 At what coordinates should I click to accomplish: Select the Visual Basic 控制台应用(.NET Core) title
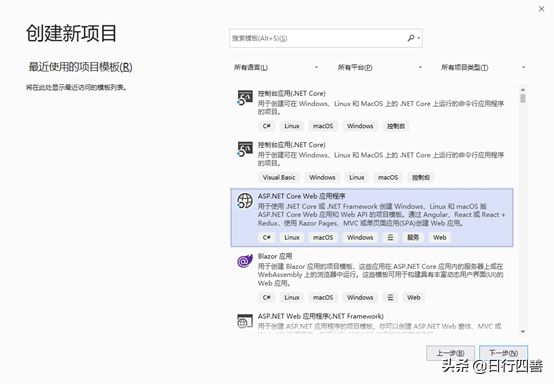pos(291,145)
